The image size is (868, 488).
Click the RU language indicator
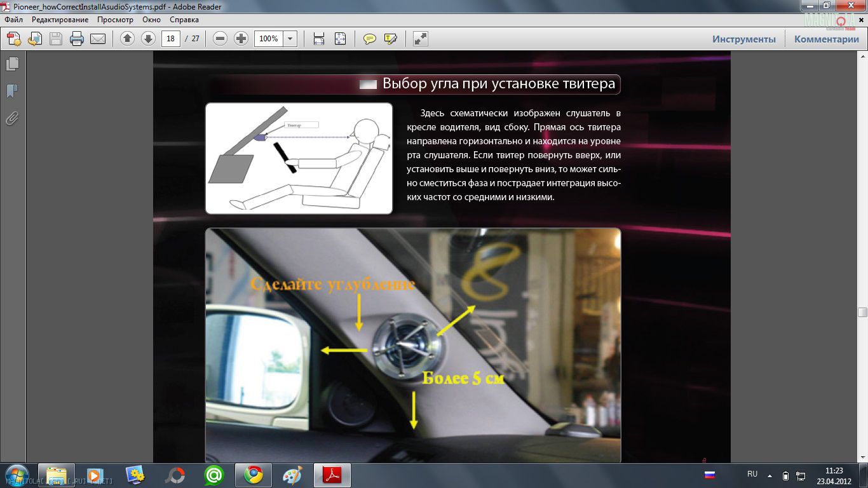752,474
